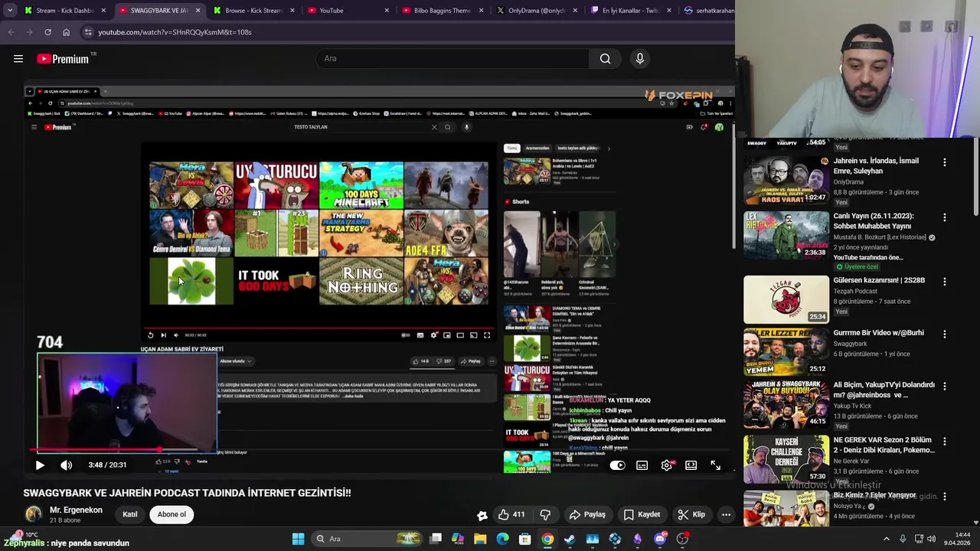Screen dimensions: 980x551
Task: View site information icon in address bar
Action: click(x=88, y=32)
